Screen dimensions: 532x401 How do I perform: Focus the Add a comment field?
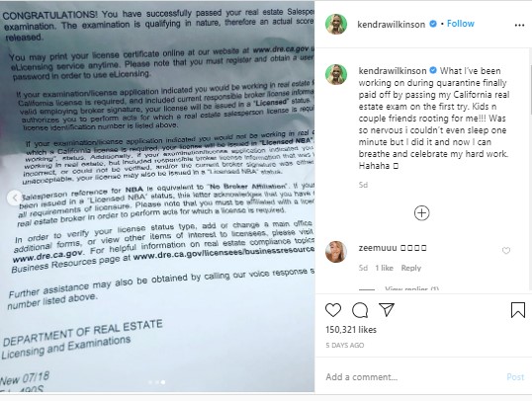[x=410, y=377]
